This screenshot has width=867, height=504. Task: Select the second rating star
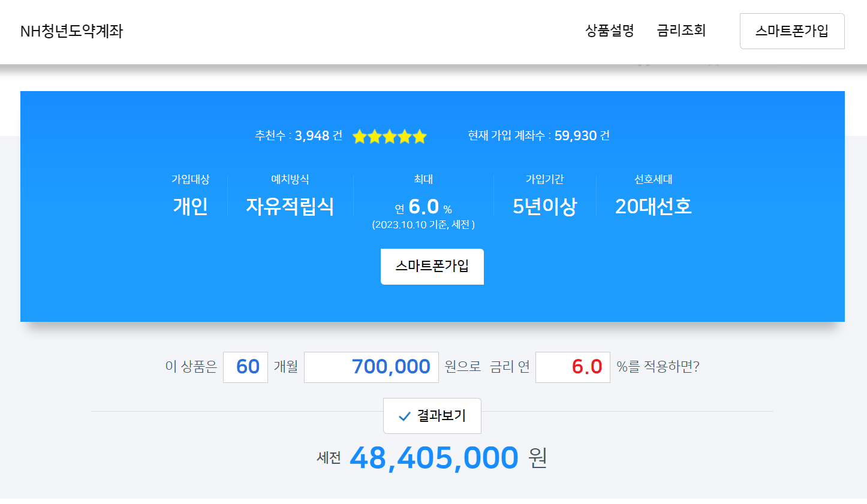click(374, 136)
